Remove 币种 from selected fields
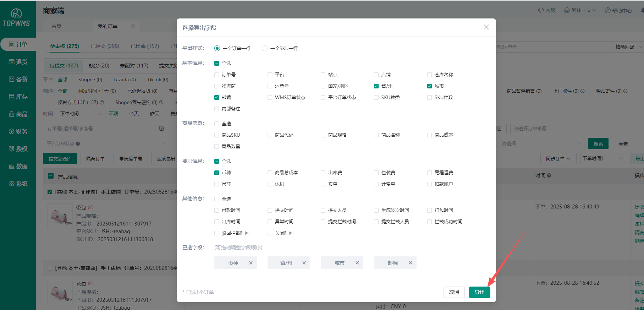 pyautogui.click(x=251, y=263)
